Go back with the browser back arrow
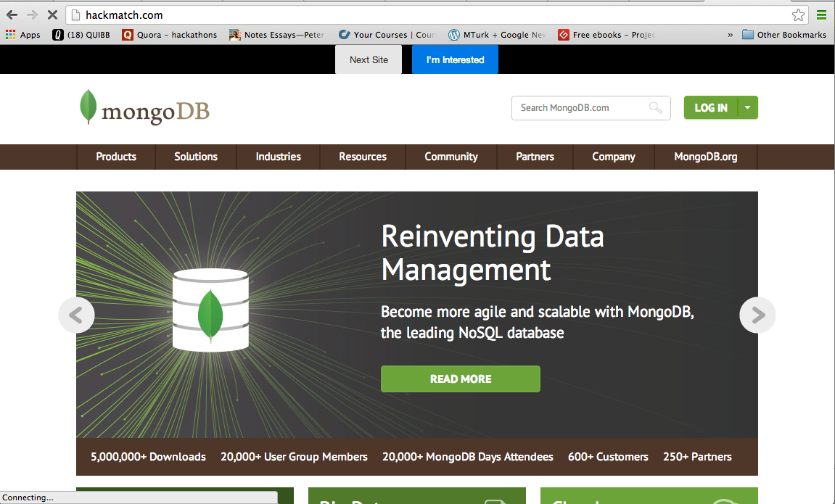835x504 pixels. (x=12, y=15)
